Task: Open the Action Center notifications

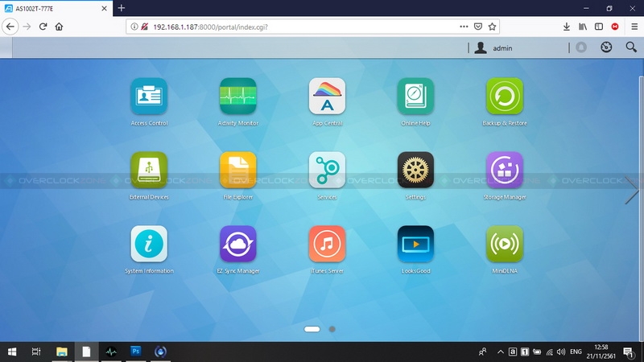Action: (628, 352)
